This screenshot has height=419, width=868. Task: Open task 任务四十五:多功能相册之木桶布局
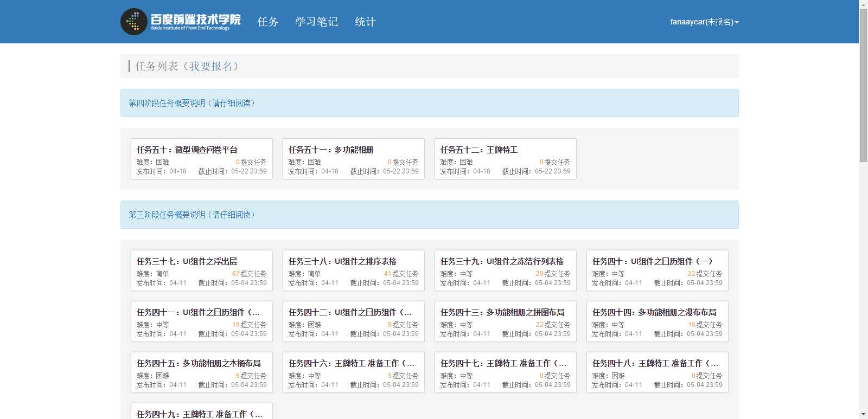coord(199,363)
